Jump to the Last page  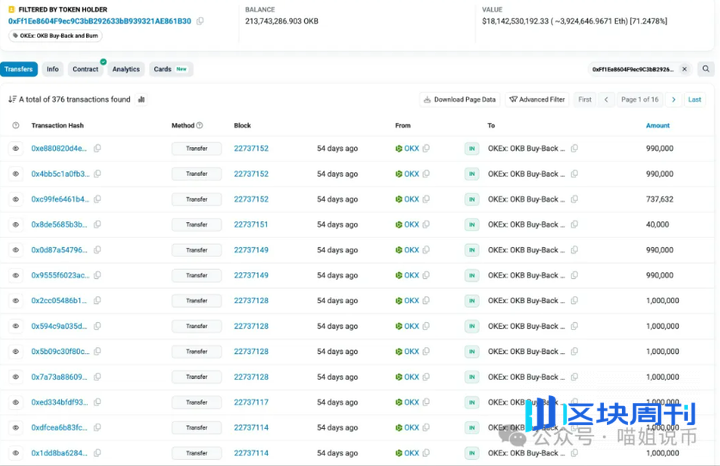[x=694, y=100]
